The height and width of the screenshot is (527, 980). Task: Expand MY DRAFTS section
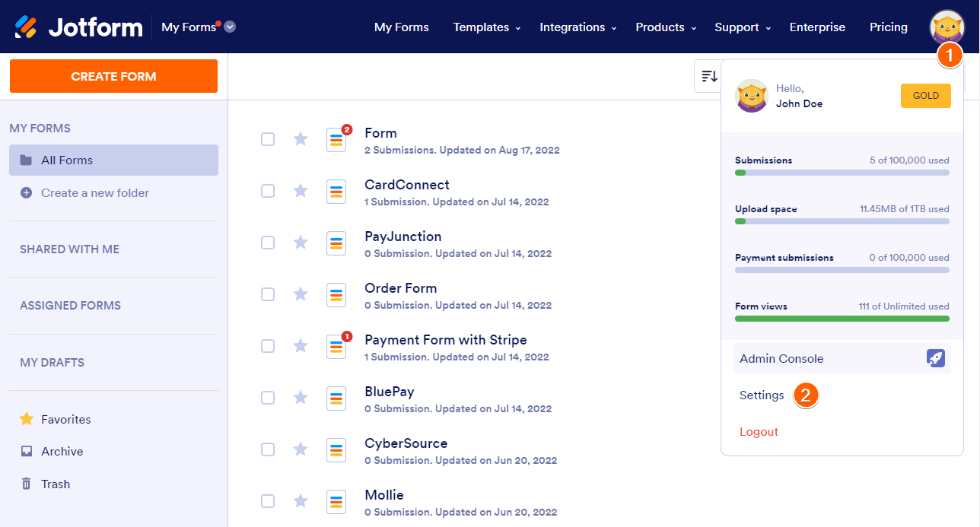[x=52, y=363]
